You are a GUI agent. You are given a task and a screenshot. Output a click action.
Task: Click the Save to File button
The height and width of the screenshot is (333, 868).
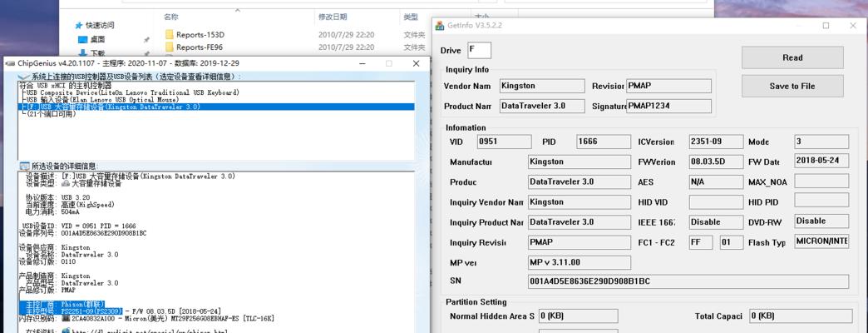click(792, 86)
